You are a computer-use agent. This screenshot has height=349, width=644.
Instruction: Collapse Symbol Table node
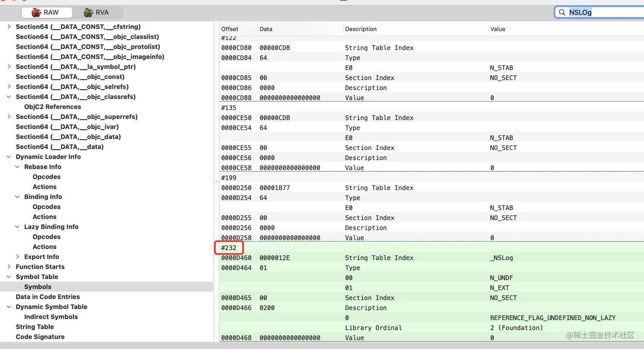pos(9,277)
